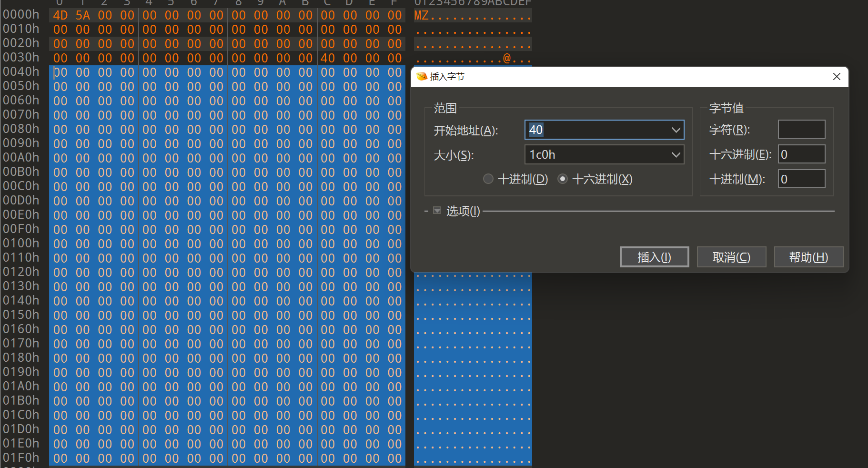
Task: Click the row address label 0100h
Action: pyautogui.click(x=21, y=243)
